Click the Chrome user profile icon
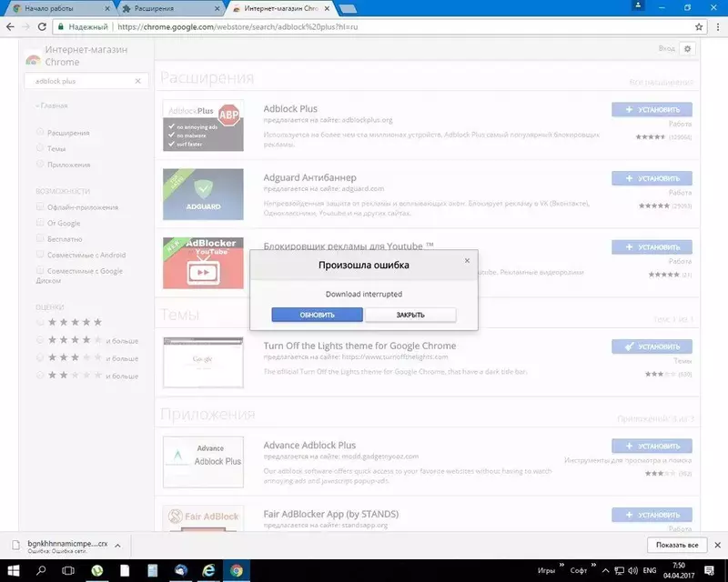The image size is (728, 582). (638, 6)
